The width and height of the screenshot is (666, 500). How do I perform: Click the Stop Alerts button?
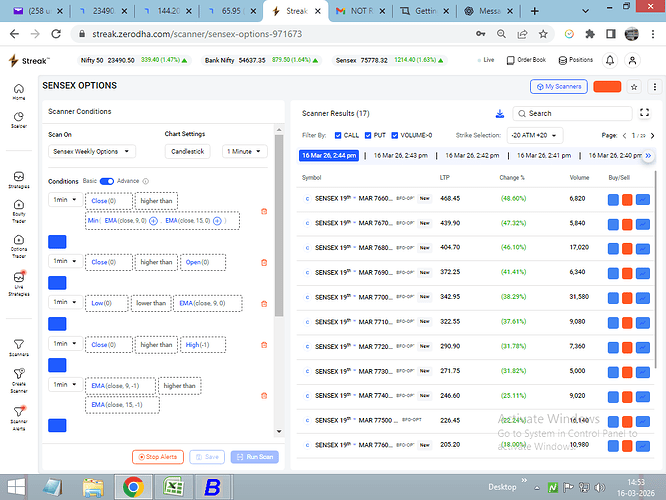pyautogui.click(x=157, y=456)
